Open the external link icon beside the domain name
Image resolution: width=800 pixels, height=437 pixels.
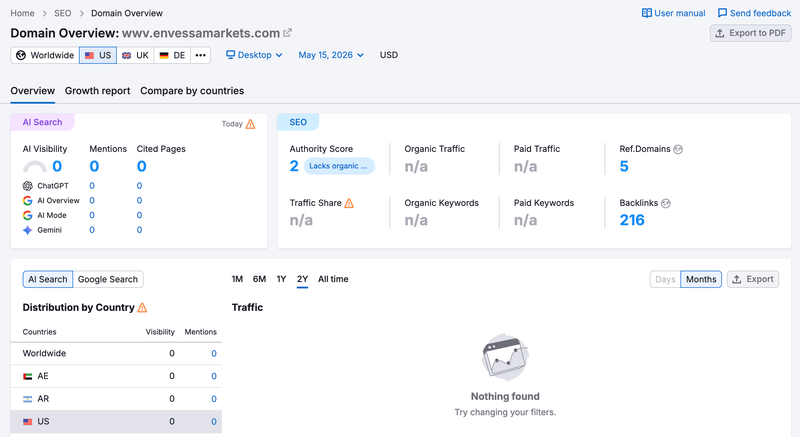coord(287,33)
